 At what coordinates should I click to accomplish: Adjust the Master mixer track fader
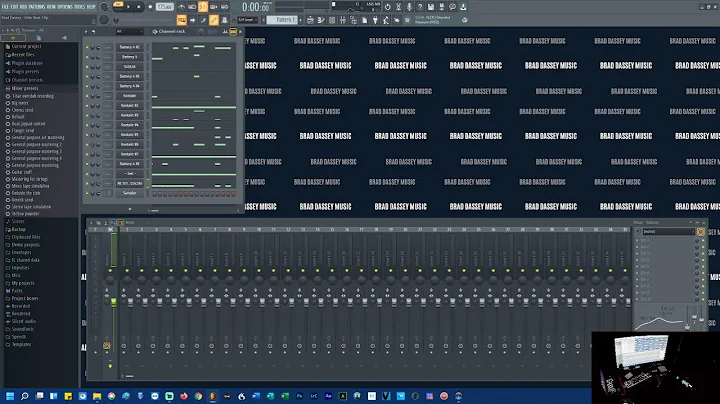113,302
